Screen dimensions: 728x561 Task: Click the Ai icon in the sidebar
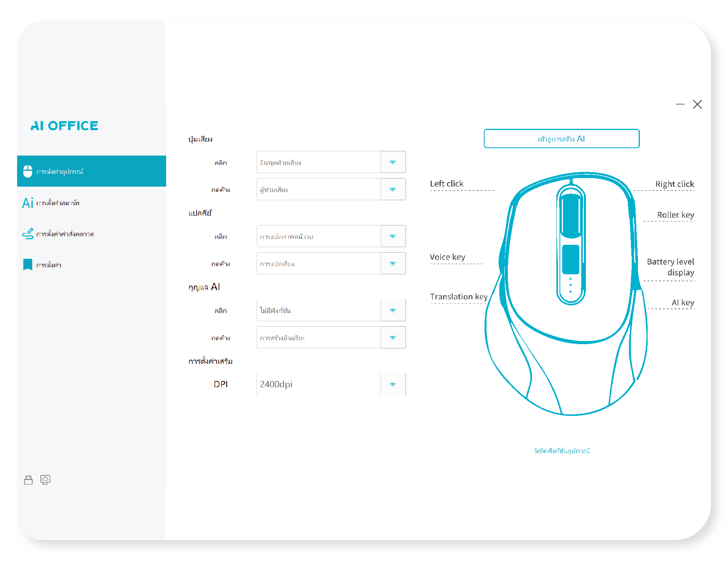28,203
